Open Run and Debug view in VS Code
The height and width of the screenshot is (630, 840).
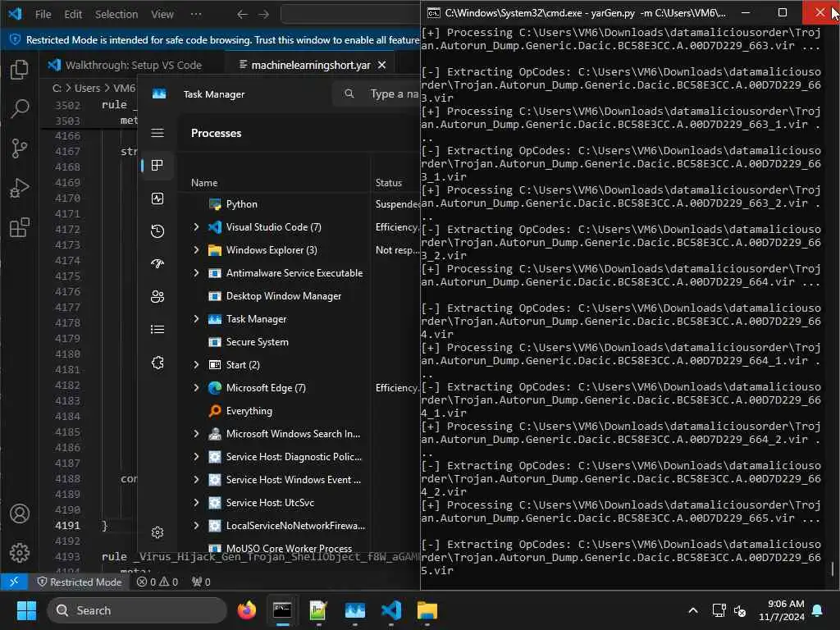[x=20, y=188]
